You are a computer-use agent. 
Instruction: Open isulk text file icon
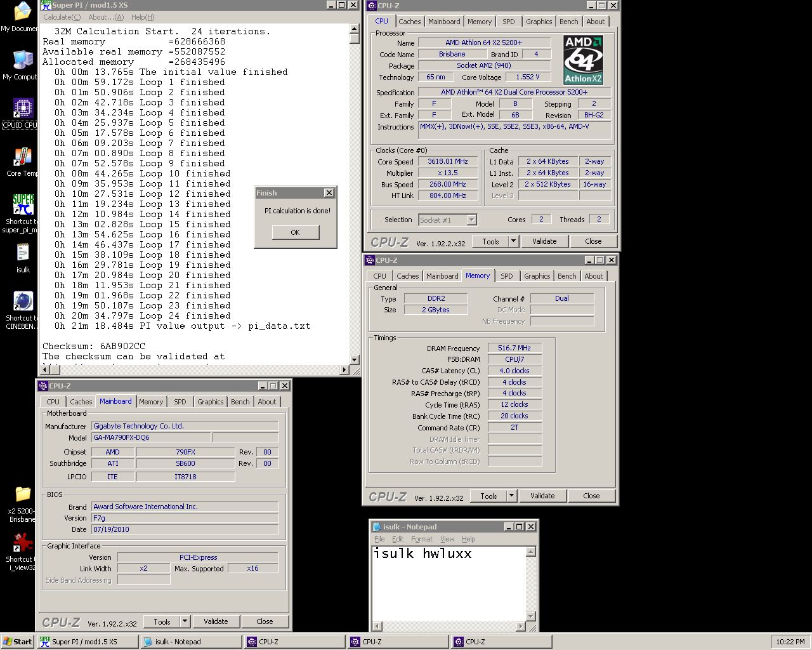23,258
